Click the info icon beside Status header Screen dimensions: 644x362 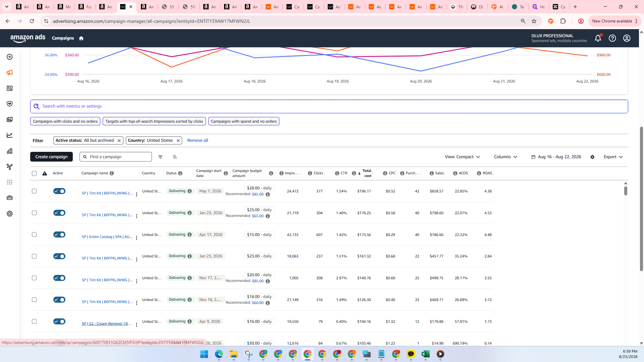pyautogui.click(x=180, y=173)
